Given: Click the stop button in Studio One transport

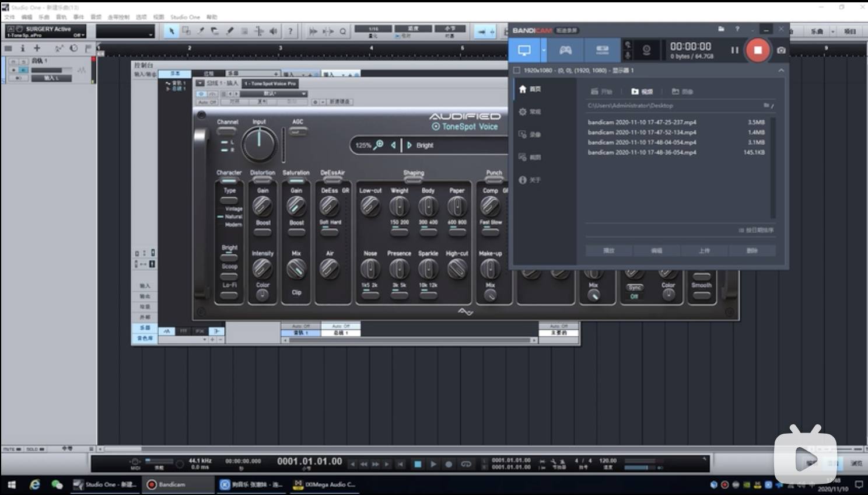Looking at the screenshot, I should click(418, 464).
